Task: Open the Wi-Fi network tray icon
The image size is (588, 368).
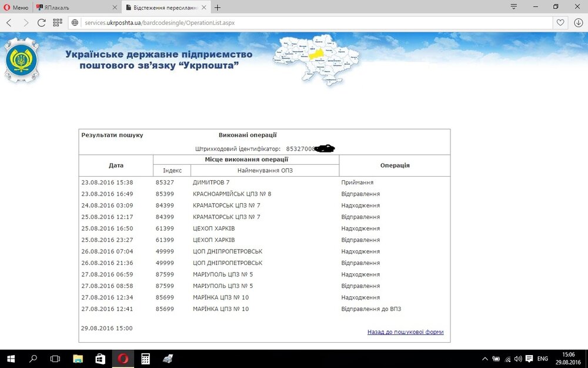Action: pyautogui.click(x=507, y=359)
